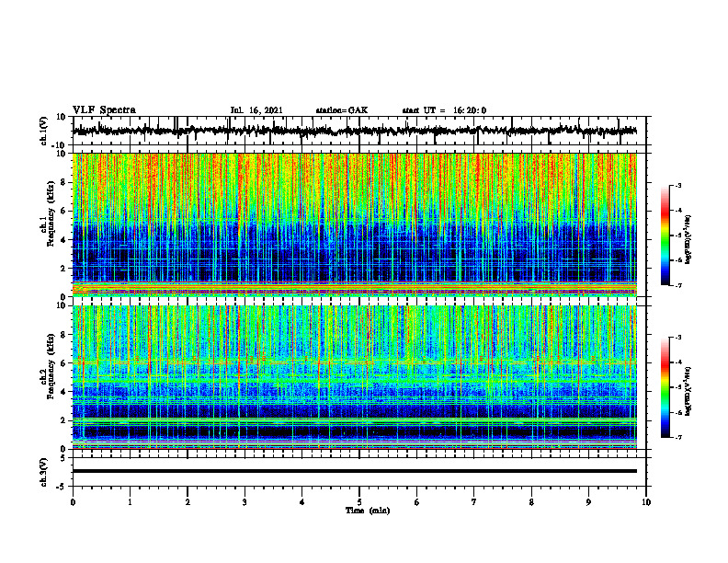Click the ch.1 voltage waveform trace panel
This screenshot has height=563, width=728.
click(x=359, y=131)
